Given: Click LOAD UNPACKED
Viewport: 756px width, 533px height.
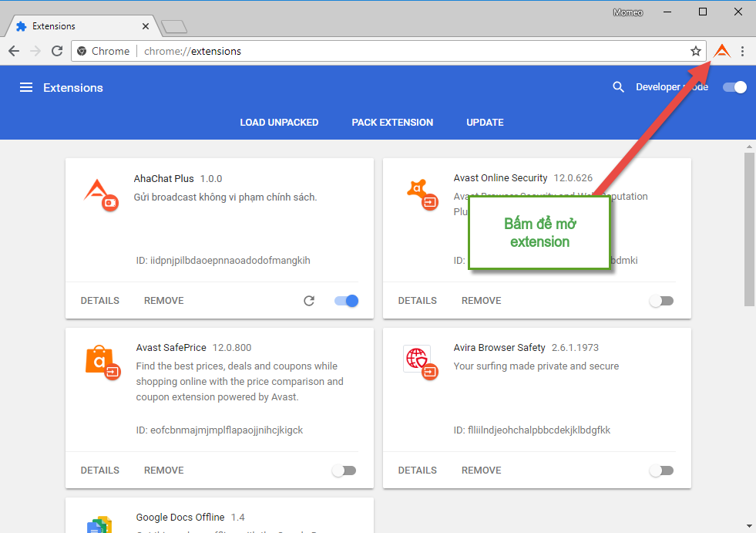Looking at the screenshot, I should pos(279,122).
